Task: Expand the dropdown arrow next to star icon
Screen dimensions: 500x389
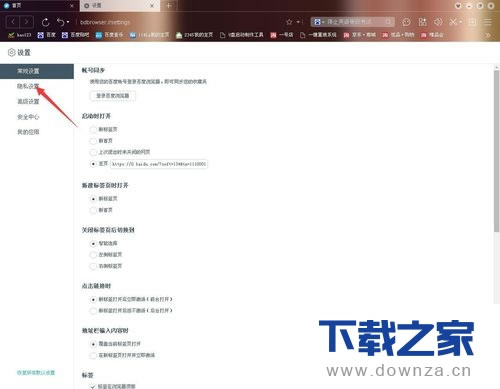Action: (x=298, y=22)
